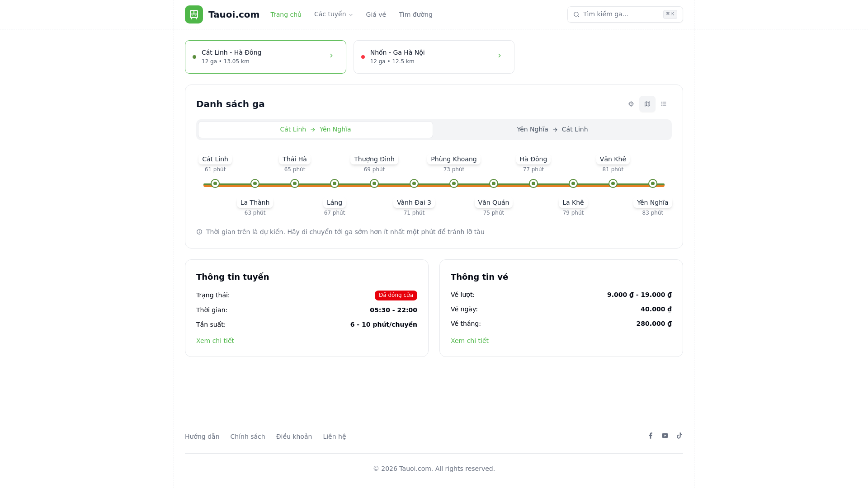Click the search magnifier icon
This screenshot has width=868, height=488.
[576, 14]
